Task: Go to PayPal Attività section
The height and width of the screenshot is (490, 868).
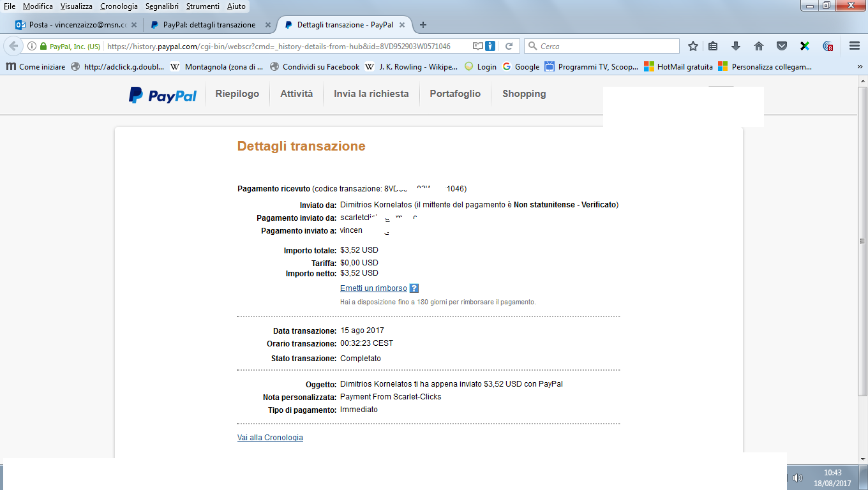Action: tap(297, 94)
